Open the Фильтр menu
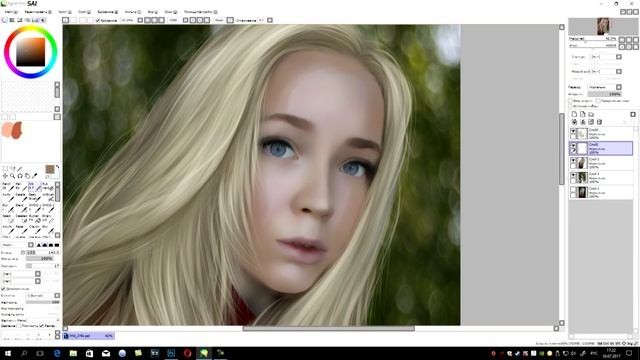 tap(133, 12)
